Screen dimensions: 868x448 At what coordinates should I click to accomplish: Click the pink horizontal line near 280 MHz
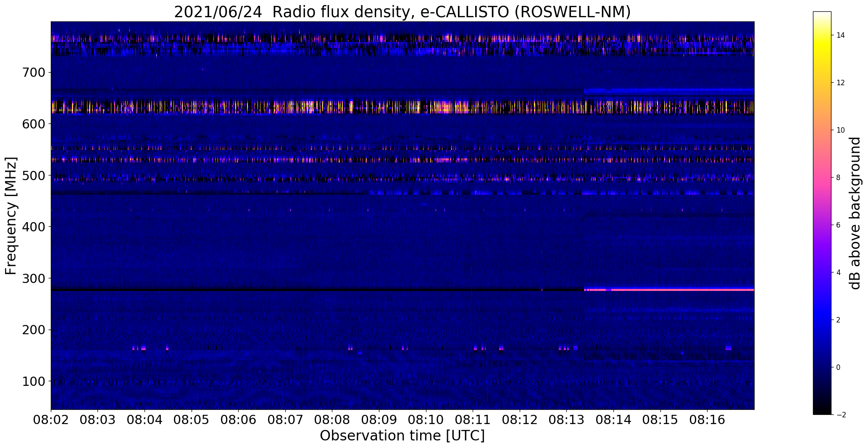pos(669,290)
